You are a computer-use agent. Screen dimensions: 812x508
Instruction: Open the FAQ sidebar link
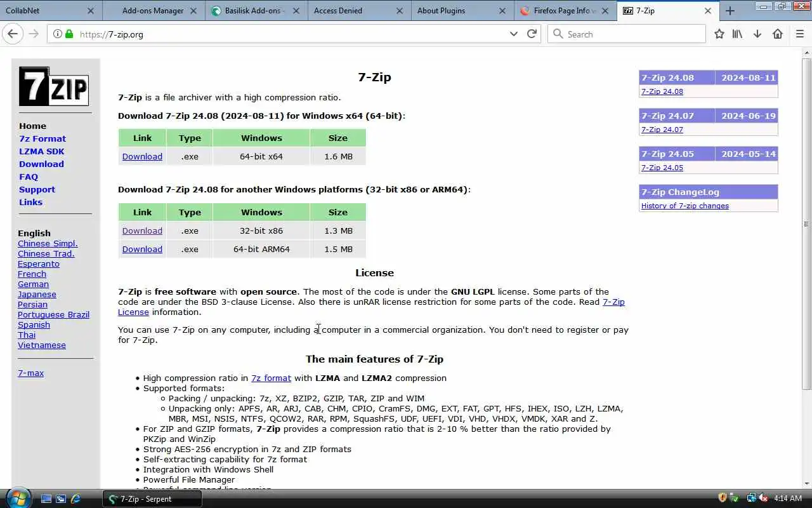tap(29, 177)
